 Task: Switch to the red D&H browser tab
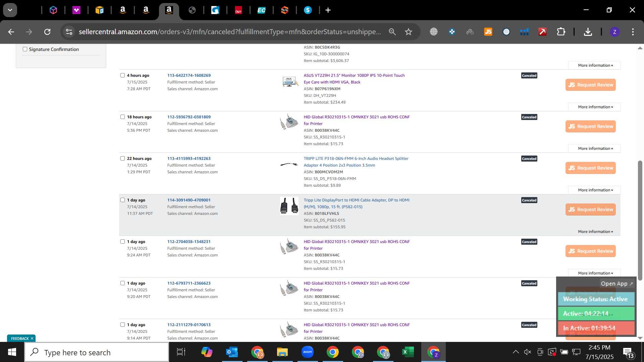[238, 10]
